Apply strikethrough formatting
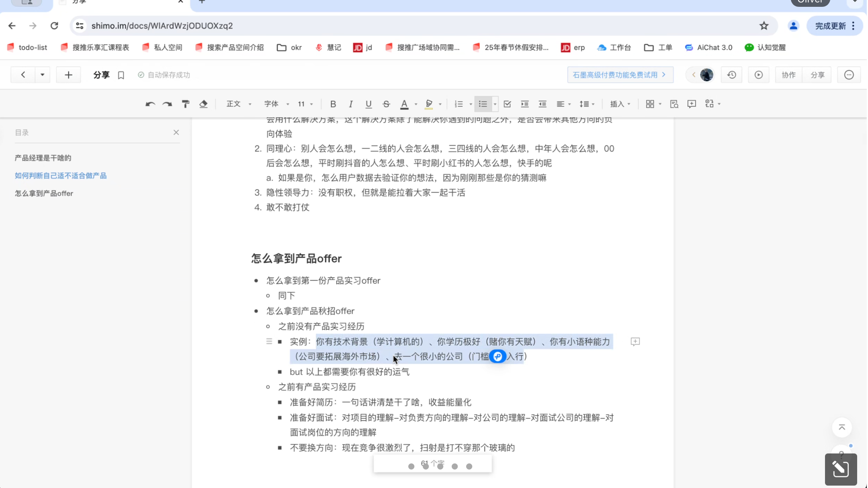This screenshot has height=488, width=868. 386,104
